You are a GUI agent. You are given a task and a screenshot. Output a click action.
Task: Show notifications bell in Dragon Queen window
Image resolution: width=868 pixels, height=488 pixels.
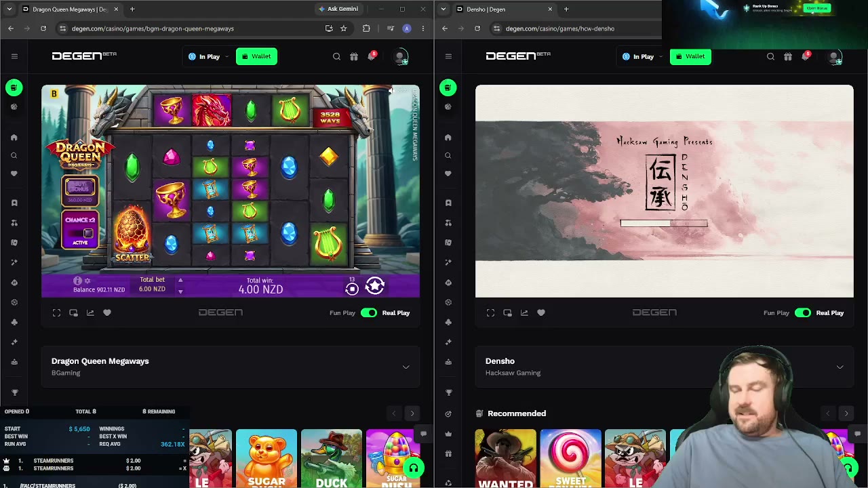(x=372, y=56)
